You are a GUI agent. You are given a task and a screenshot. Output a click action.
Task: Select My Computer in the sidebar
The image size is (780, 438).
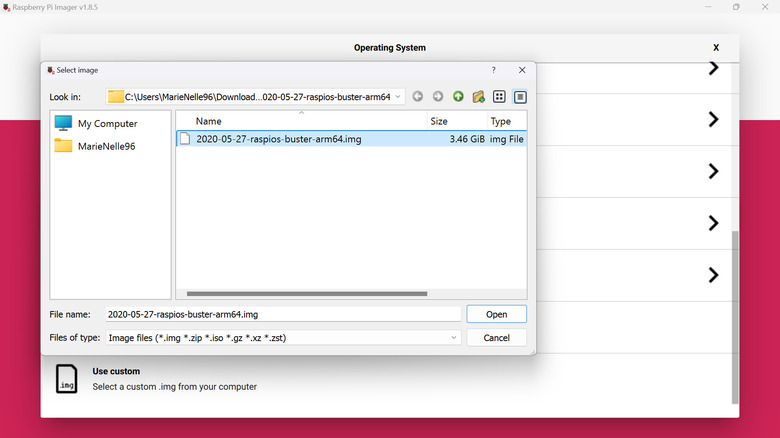(107, 123)
